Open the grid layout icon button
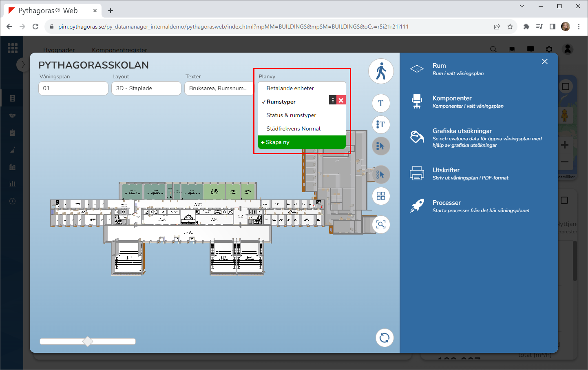Image resolution: width=588 pixels, height=370 pixels. [x=381, y=196]
